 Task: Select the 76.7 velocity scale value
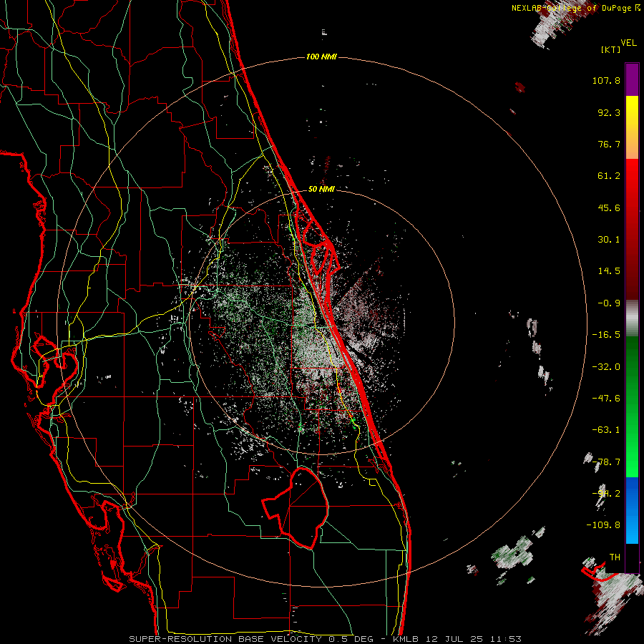609,144
